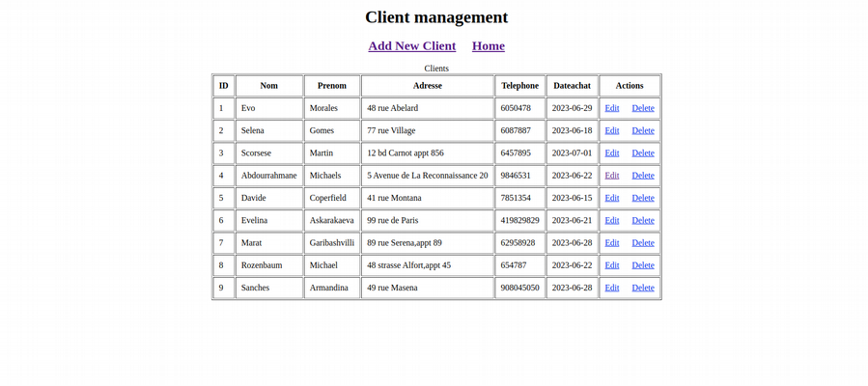Select purchase date 2023-07-01
The image size is (868, 386).
tap(572, 152)
